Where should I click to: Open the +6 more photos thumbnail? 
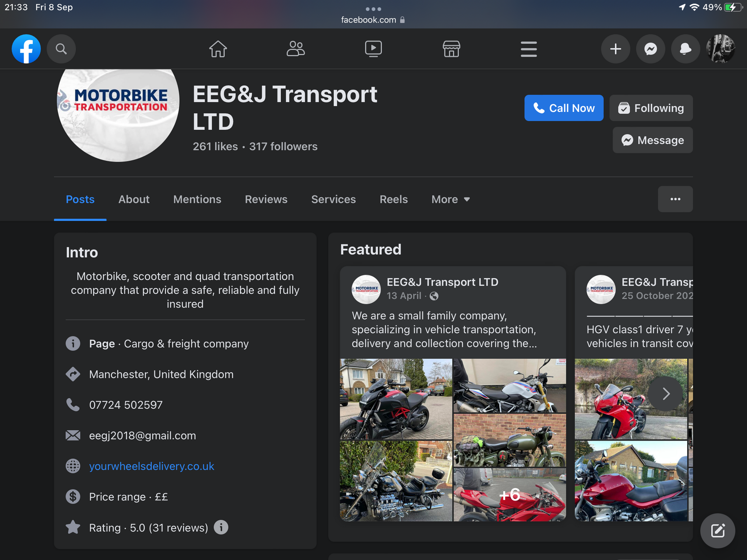(509, 495)
